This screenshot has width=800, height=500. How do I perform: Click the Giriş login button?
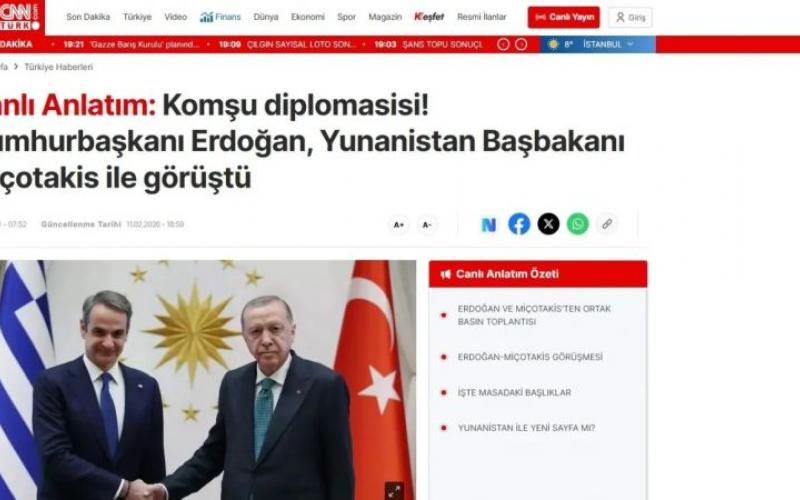tap(630, 17)
